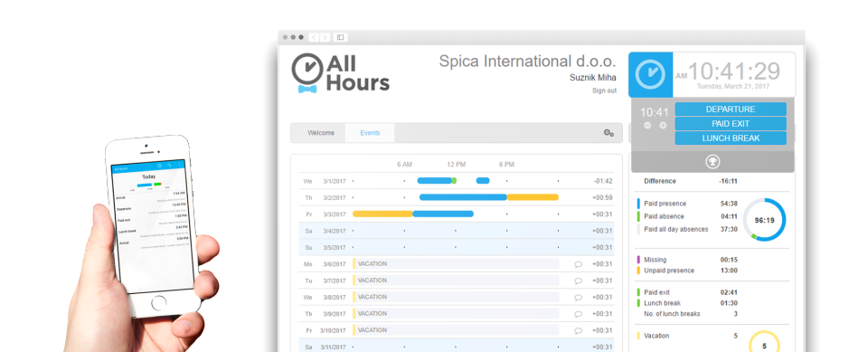Click the yellow bar on 3/3/2017
868x352 pixels.
click(x=382, y=214)
